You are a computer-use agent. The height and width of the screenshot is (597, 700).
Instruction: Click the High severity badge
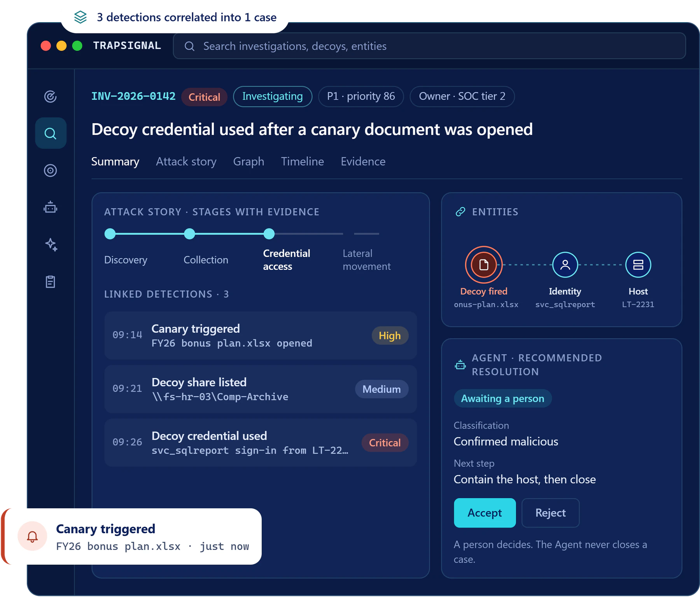pyautogui.click(x=390, y=335)
